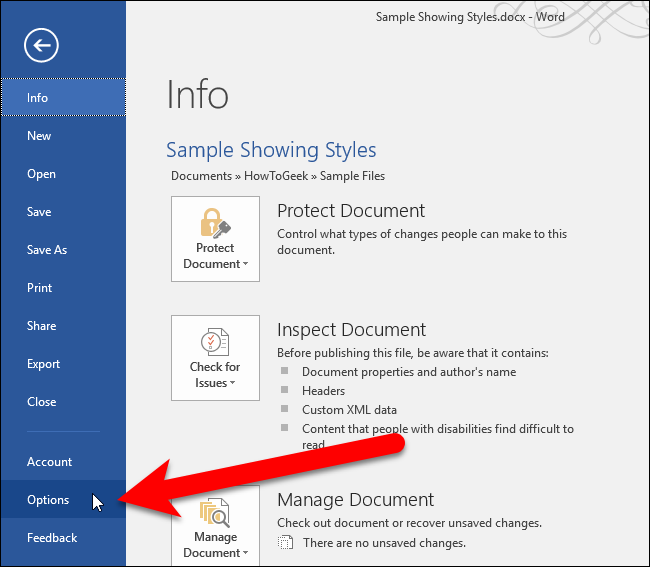The image size is (650, 567).
Task: Open the Print page
Action: [x=39, y=288]
